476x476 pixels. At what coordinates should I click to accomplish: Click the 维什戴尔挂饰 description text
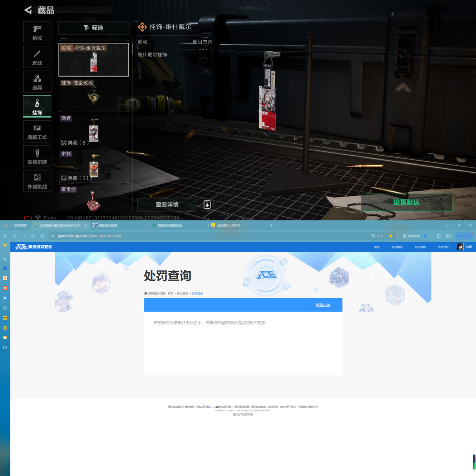152,55
